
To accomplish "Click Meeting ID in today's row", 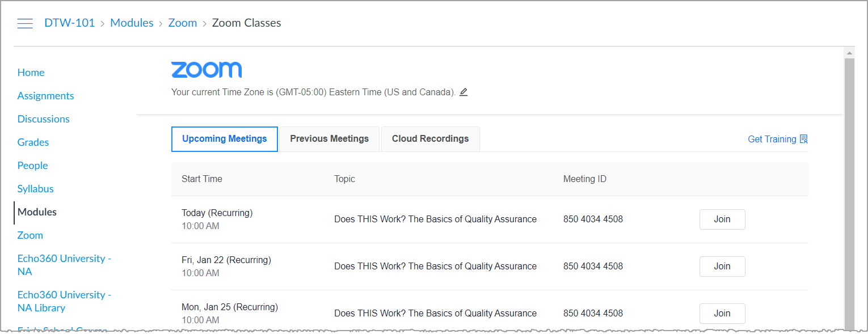I will click(593, 219).
